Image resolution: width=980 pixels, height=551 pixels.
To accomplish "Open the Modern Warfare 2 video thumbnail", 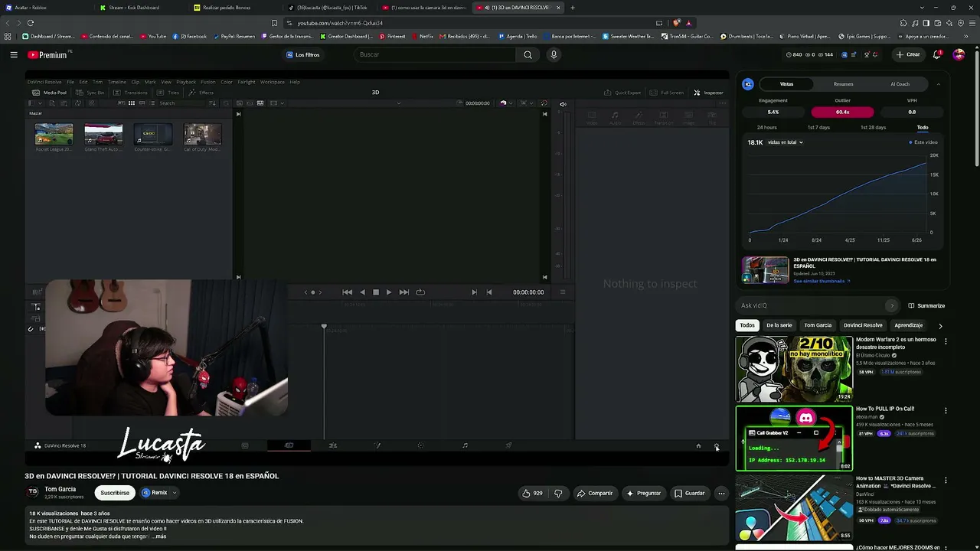I will click(794, 369).
